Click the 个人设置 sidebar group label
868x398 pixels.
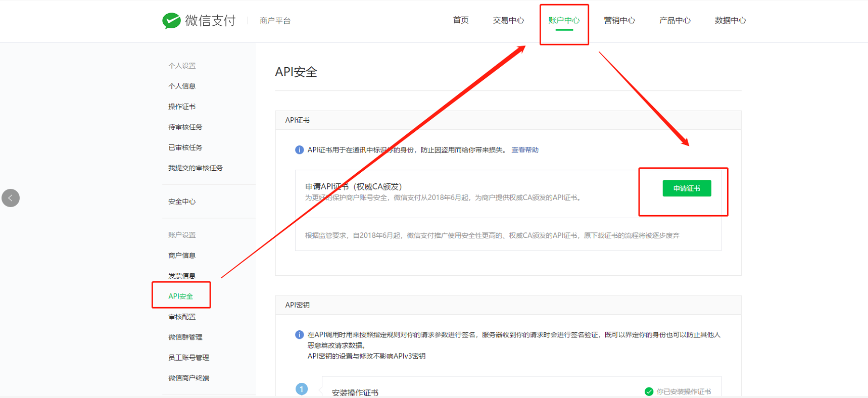coord(182,66)
